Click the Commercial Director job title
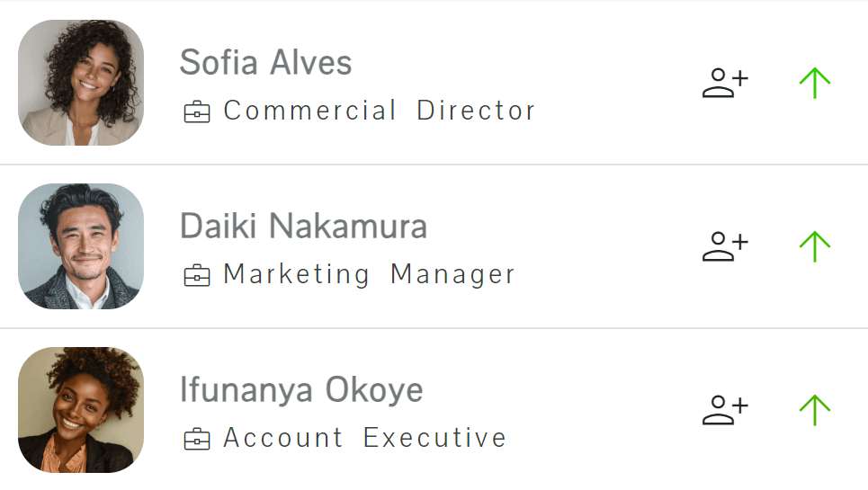 pos(380,110)
